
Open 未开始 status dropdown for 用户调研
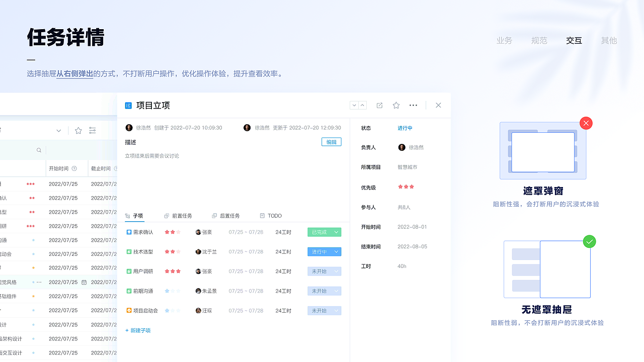[325, 271]
